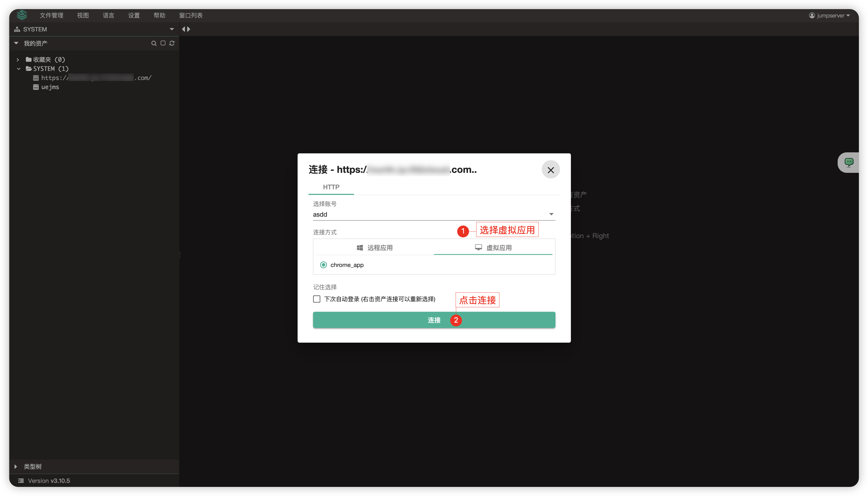Open the jumpserver user menu
The height and width of the screenshot is (496, 868).
830,15
